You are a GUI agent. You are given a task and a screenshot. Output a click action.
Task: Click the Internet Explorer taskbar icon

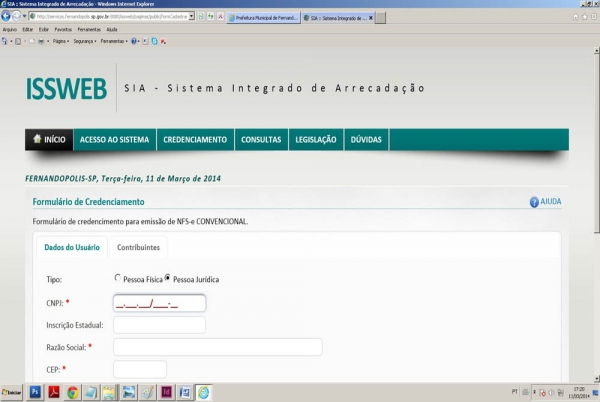pyautogui.click(x=204, y=392)
